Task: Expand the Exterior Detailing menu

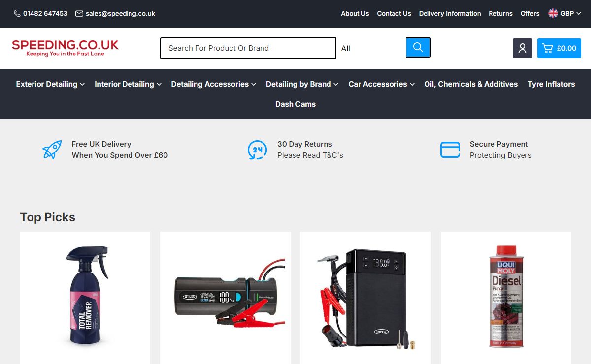Action: point(50,84)
